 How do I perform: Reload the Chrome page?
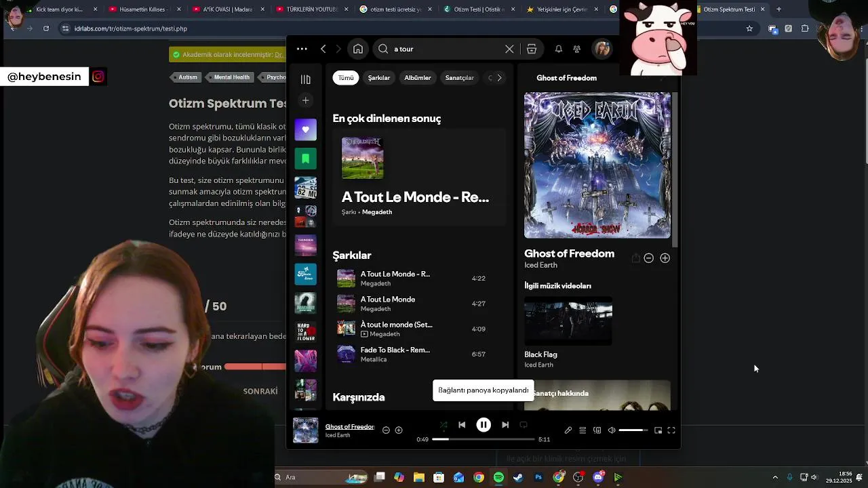[x=46, y=28]
